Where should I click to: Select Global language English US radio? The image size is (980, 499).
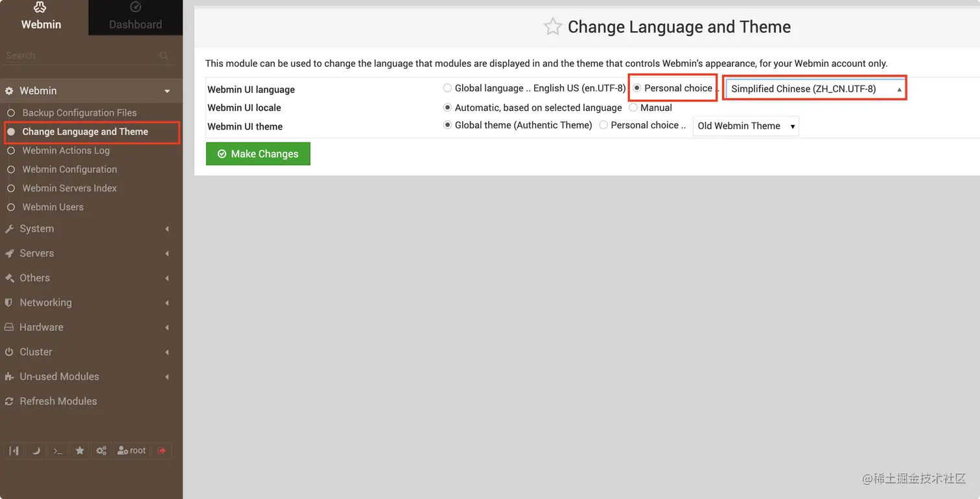click(x=447, y=88)
